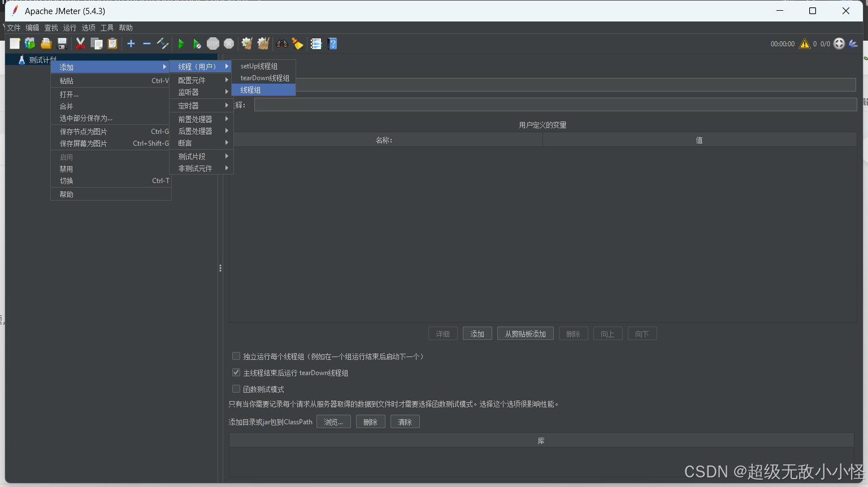868x487 pixels.
Task: Click 添加 button under variables table
Action: (478, 334)
